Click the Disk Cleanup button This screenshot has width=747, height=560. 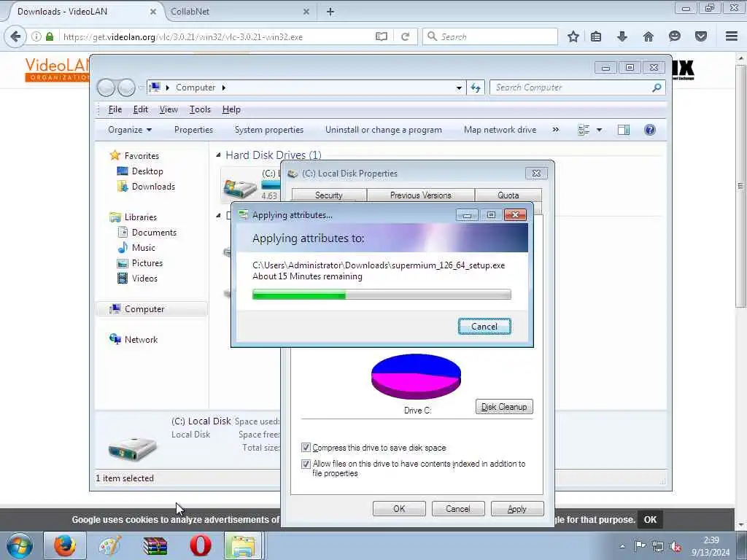pyautogui.click(x=504, y=407)
